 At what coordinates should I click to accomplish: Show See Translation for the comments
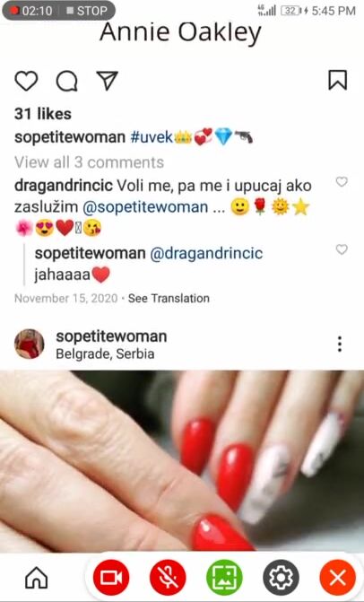pos(169,299)
